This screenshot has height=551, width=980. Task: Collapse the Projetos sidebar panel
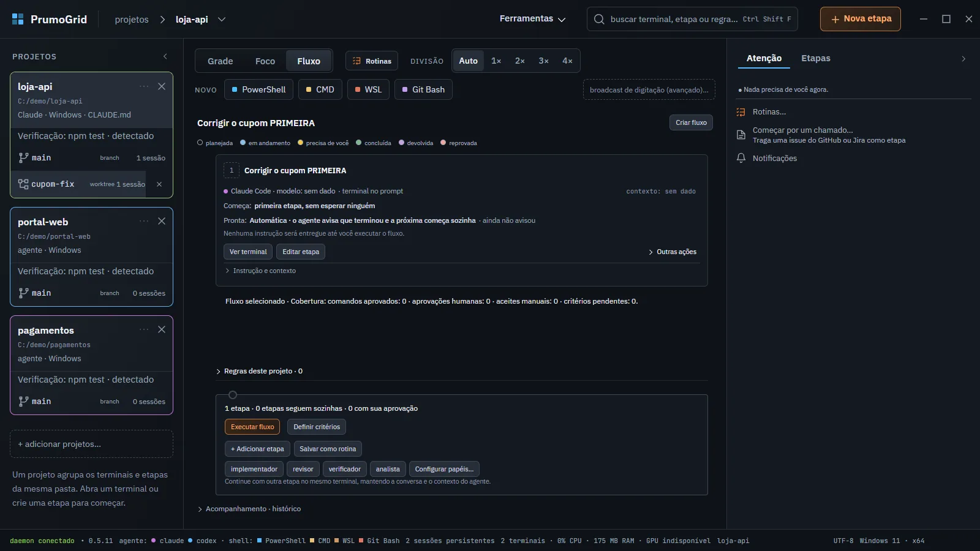165,56
